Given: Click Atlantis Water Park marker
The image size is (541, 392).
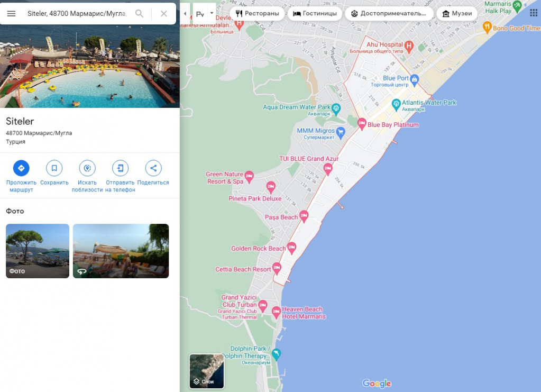Looking at the screenshot, I should 396,104.
